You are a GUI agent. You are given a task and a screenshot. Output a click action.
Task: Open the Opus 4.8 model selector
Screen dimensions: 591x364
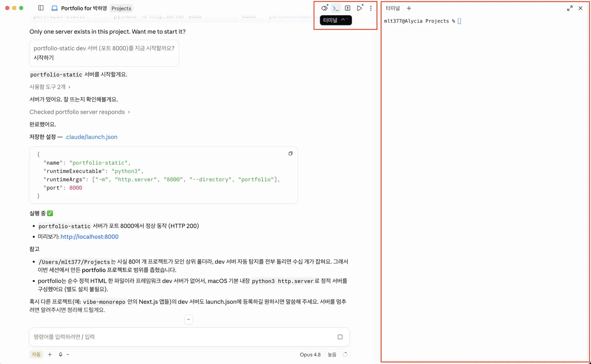point(310,354)
